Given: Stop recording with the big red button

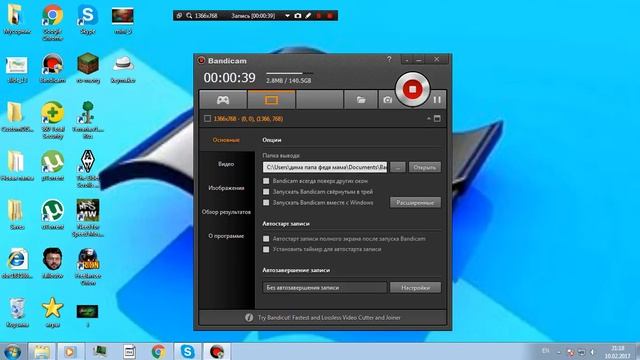Looking at the screenshot, I should (412, 89).
